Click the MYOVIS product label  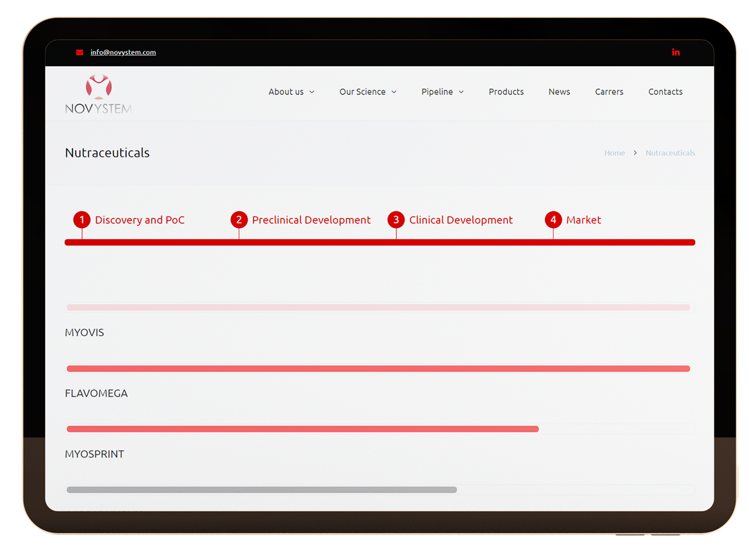84,333
